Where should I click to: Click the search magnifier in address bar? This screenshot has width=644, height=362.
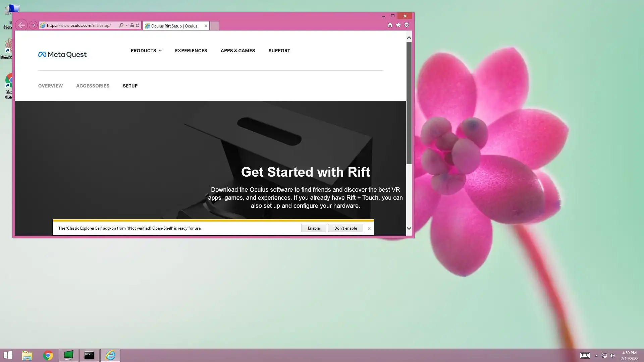(x=121, y=25)
